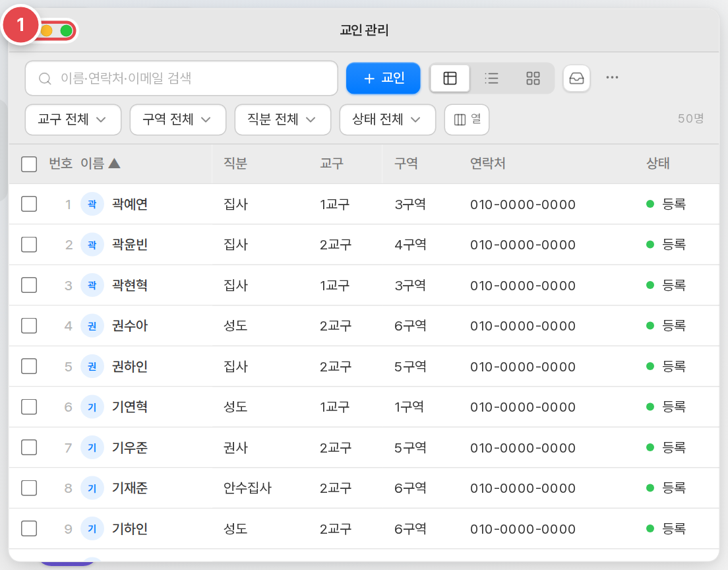Click the 번호 column header
Screen dimensions: 728x570
[61, 164]
